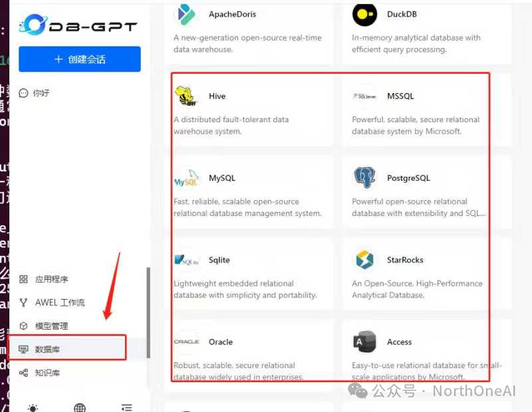This screenshot has height=412, width=532.
Task: Click the Oracle description 'Robust, scalable, secure relational'
Action: point(235,365)
